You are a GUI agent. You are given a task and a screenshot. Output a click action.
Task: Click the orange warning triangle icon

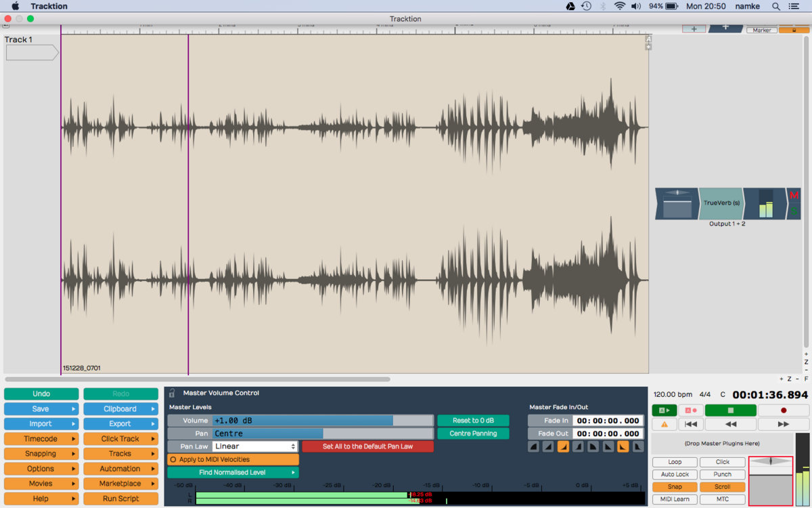(x=664, y=424)
